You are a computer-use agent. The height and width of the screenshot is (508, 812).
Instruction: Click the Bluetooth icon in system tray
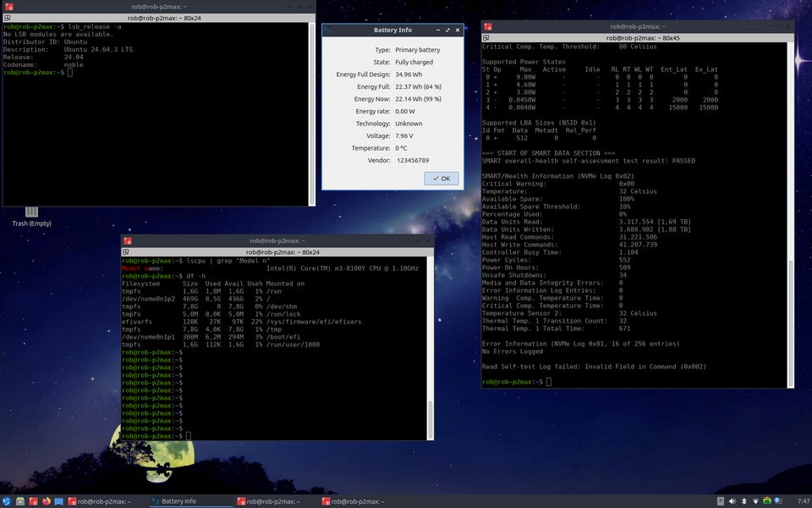point(744,501)
